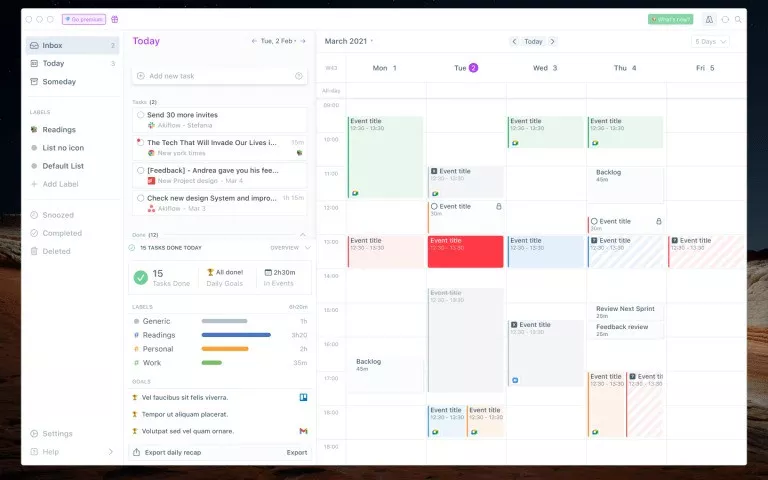Click the green 15 tasks done check badge
The image size is (768, 480).
[141, 277]
